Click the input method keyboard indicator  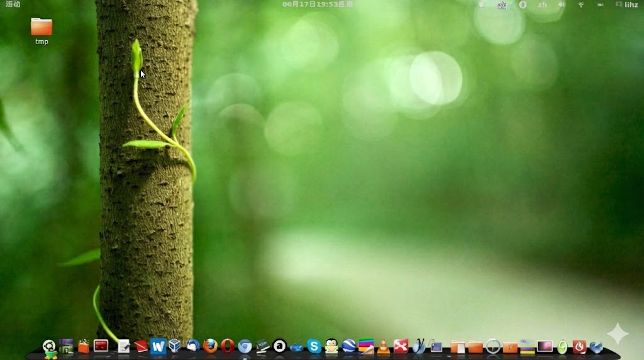pos(502,5)
